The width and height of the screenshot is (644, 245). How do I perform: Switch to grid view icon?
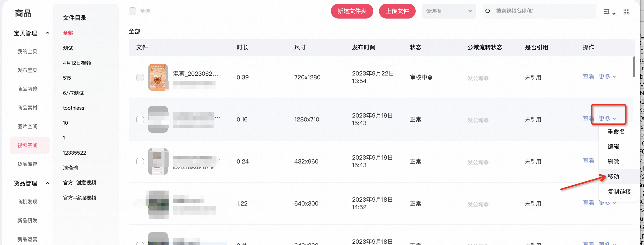tap(626, 11)
